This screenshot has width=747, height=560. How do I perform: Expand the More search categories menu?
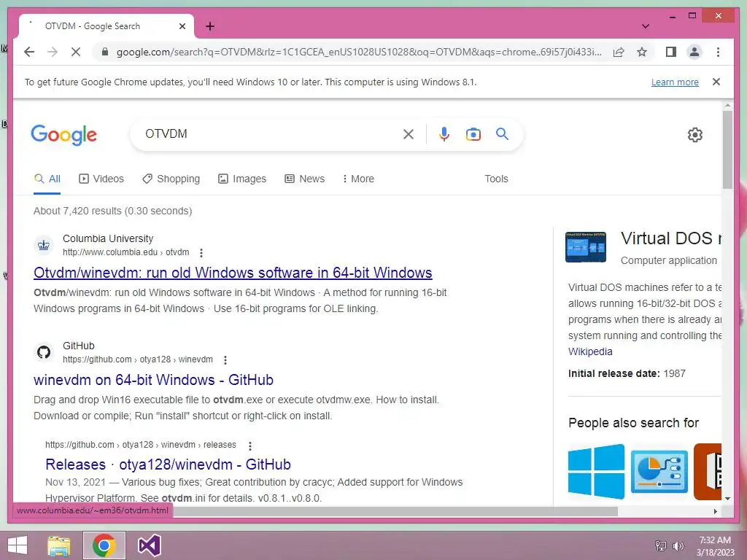point(358,179)
